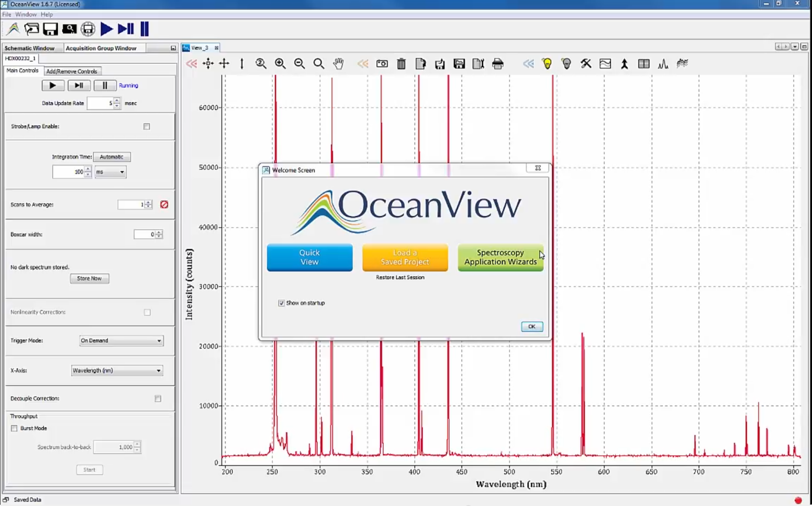Switch to Add/Remove Controls tab
812x506 pixels.
coord(71,71)
